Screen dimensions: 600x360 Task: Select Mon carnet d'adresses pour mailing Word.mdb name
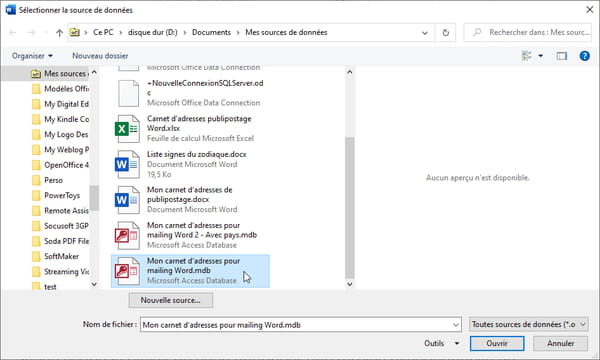tap(194, 266)
